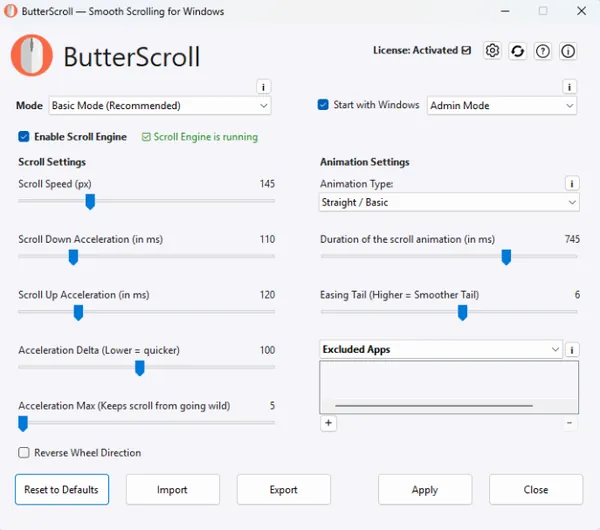The width and height of the screenshot is (600, 530).
Task: Open the Mode dropdown (Basic Mode)
Action: pos(160,106)
